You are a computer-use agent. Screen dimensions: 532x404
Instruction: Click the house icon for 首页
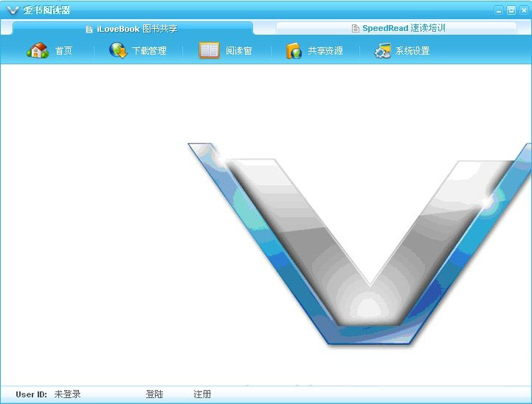[x=37, y=51]
